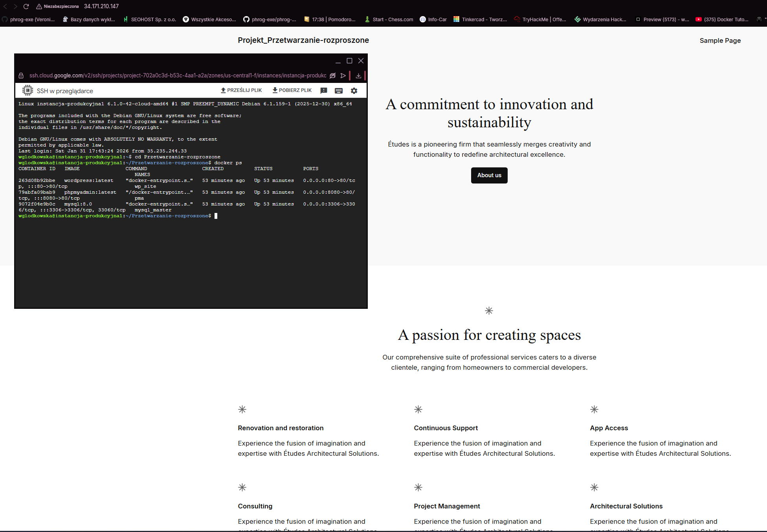The height and width of the screenshot is (532, 767).
Task: Open the TryHackMe bookmark
Action: click(540, 19)
